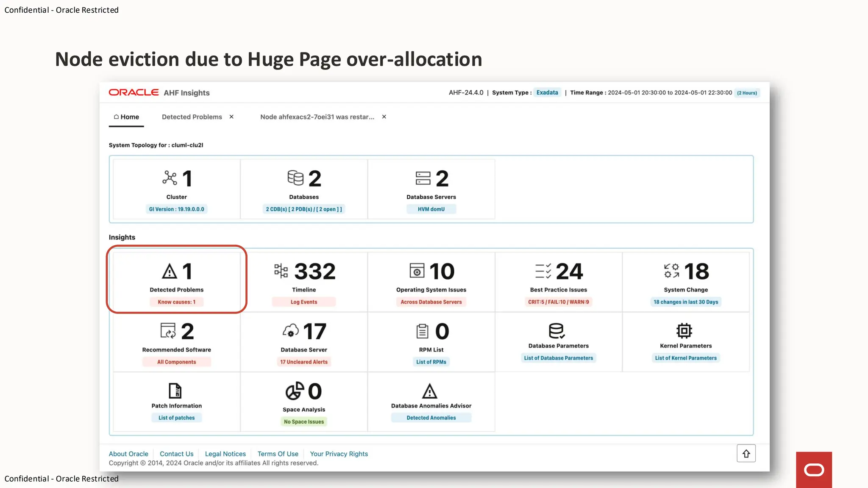Click the 17 Uncleared Alerts badge

[x=304, y=362]
